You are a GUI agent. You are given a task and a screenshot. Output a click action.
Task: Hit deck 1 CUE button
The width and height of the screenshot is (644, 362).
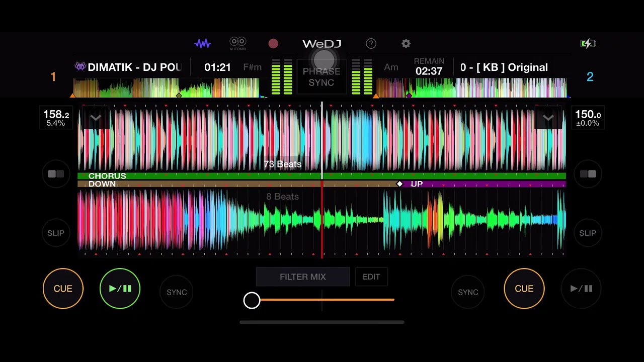(63, 289)
